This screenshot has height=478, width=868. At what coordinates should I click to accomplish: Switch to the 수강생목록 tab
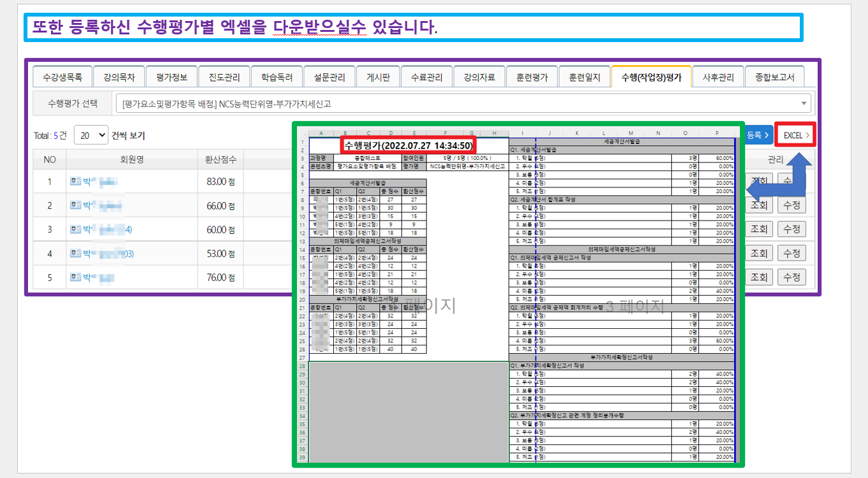pos(62,78)
